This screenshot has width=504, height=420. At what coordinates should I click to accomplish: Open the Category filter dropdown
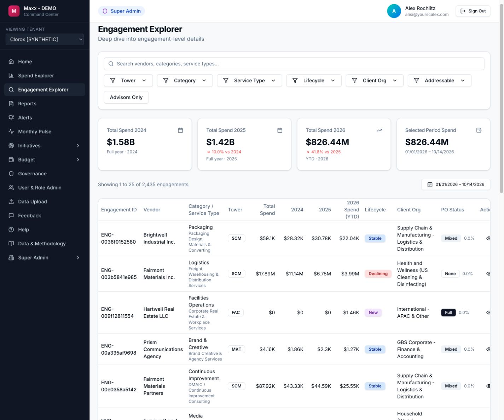click(x=185, y=81)
